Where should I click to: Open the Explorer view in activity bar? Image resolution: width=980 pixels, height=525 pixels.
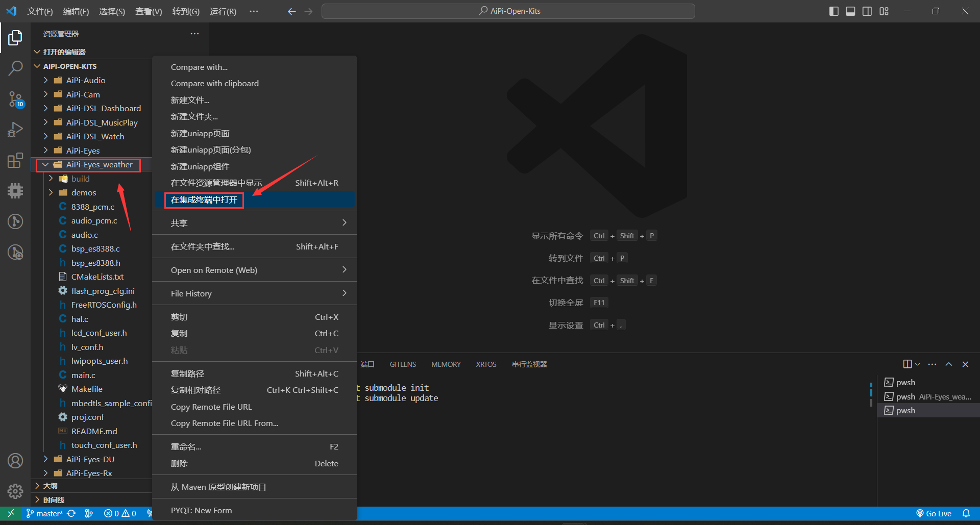tap(15, 37)
